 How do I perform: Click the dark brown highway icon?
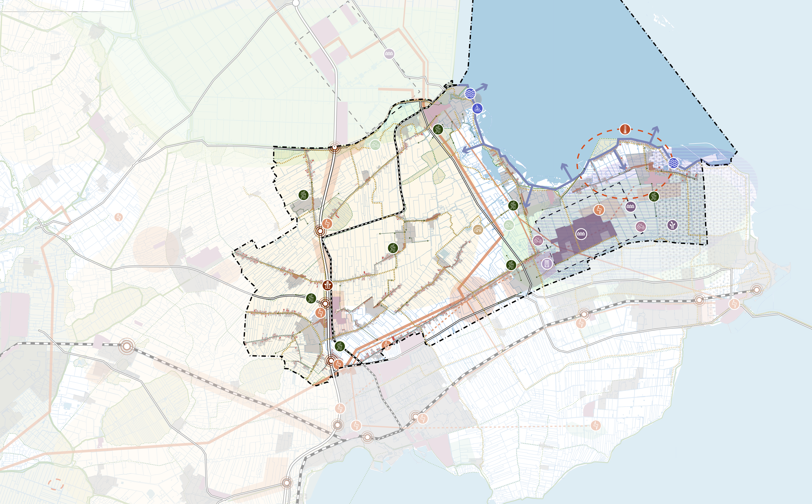(328, 285)
